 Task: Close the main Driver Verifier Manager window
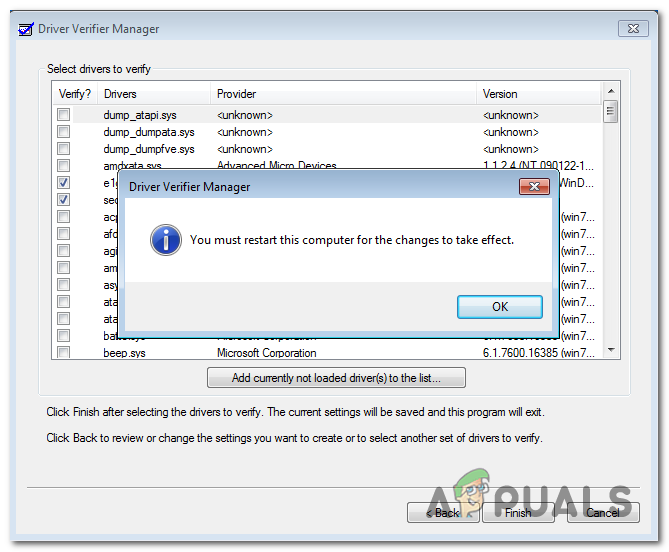[633, 29]
